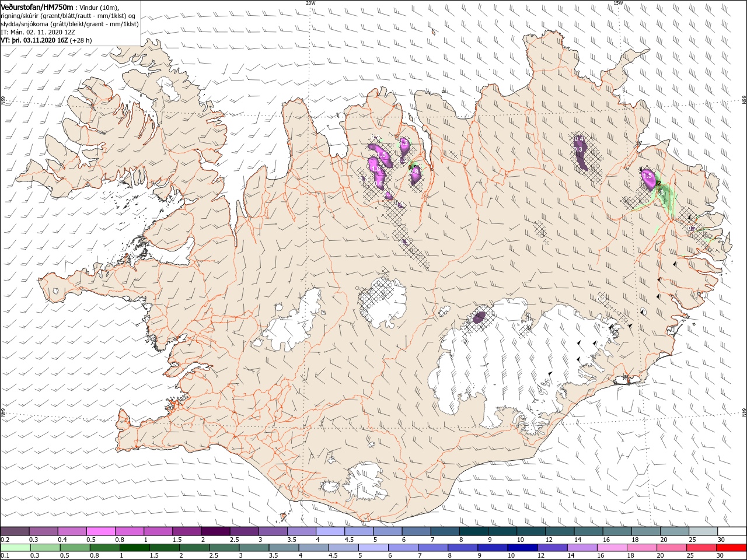Image resolution: width=747 pixels, height=560 pixels.
Task: Click the purple snow blob labeled 1.5 in the east
Action: (x=648, y=178)
